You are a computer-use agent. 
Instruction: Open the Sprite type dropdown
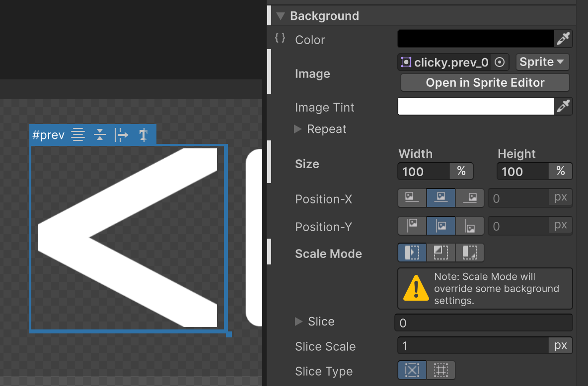point(542,62)
